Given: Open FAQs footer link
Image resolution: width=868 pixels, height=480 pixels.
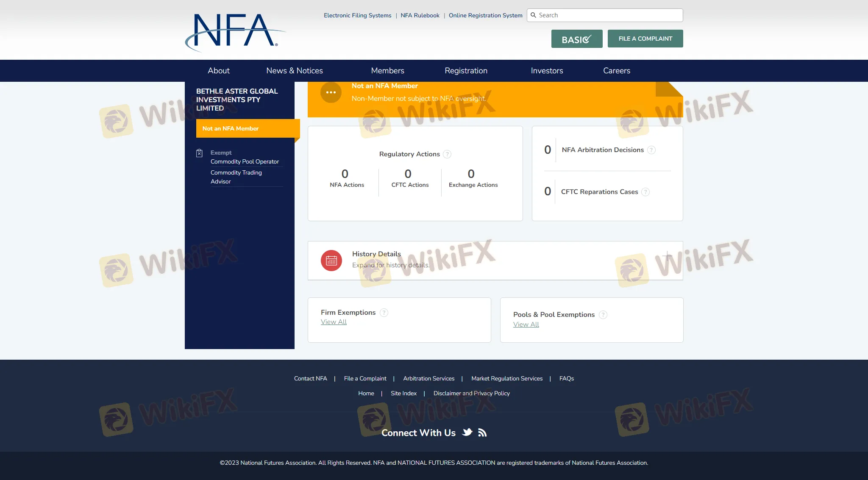Looking at the screenshot, I should point(567,378).
